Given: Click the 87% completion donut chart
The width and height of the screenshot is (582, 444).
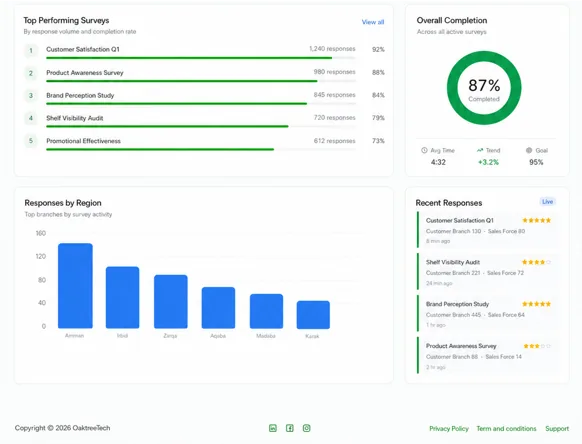Looking at the screenshot, I should click(x=484, y=88).
